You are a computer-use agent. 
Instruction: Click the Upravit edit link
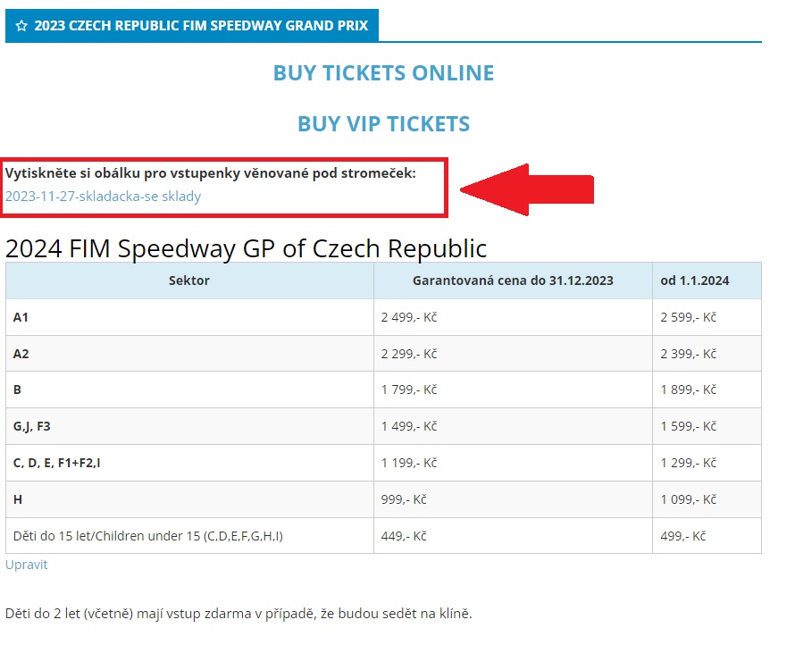click(26, 565)
